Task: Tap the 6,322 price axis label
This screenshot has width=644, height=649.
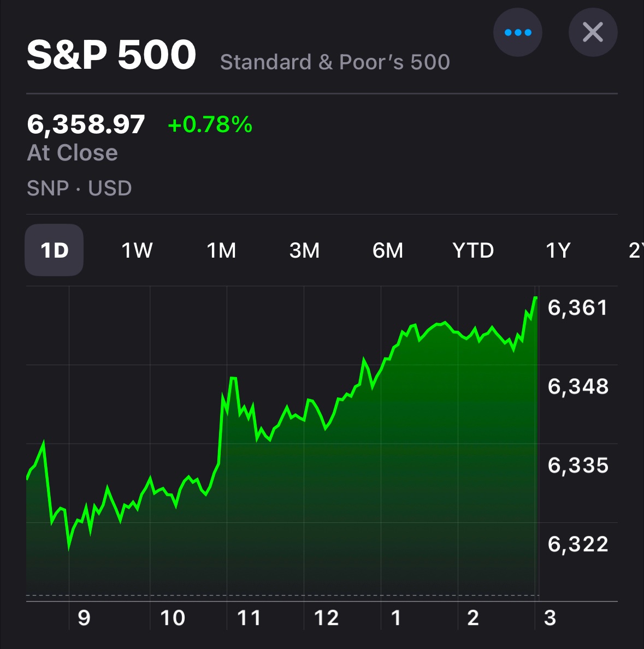Action: point(577,544)
